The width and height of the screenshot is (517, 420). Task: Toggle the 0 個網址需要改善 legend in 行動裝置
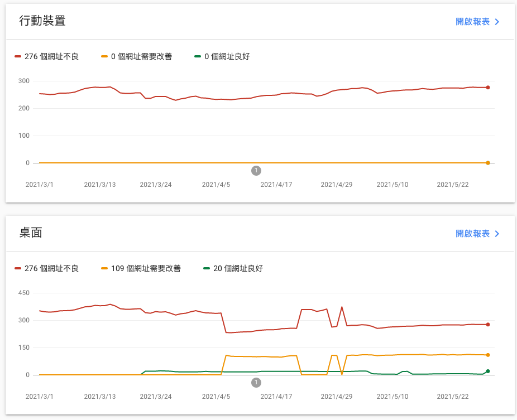click(136, 56)
